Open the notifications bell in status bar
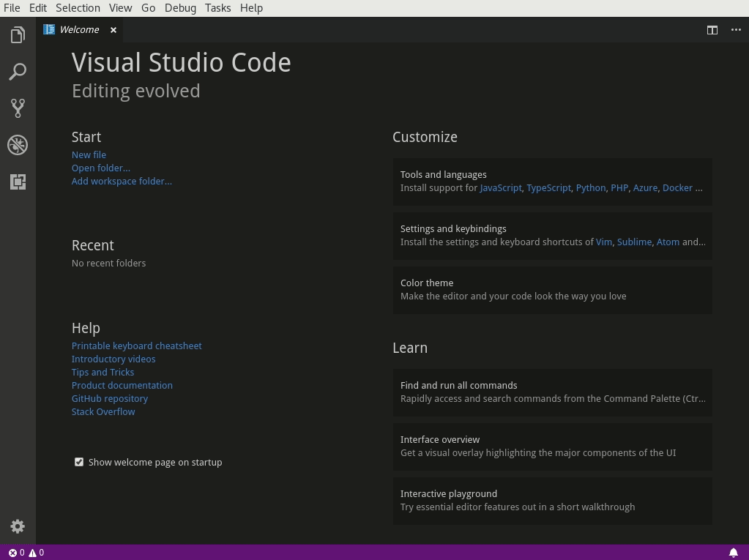Image resolution: width=749 pixels, height=560 pixels. coord(733,553)
